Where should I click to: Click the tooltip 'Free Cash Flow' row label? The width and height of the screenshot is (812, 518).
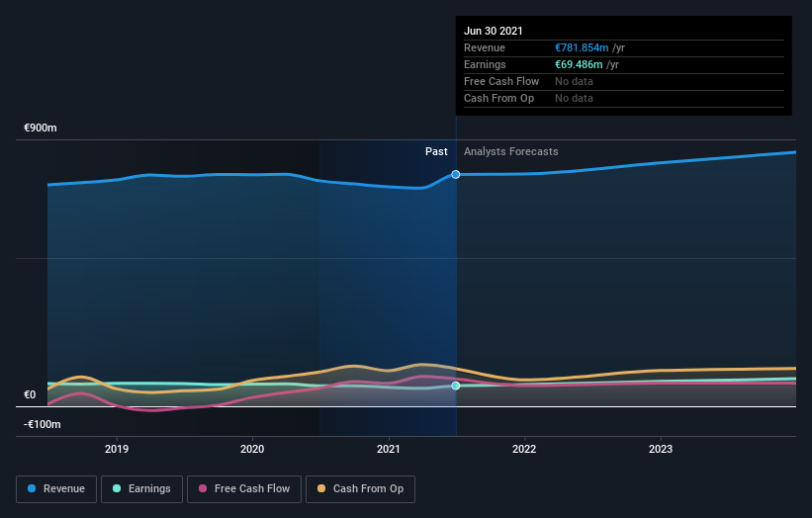tap(501, 81)
